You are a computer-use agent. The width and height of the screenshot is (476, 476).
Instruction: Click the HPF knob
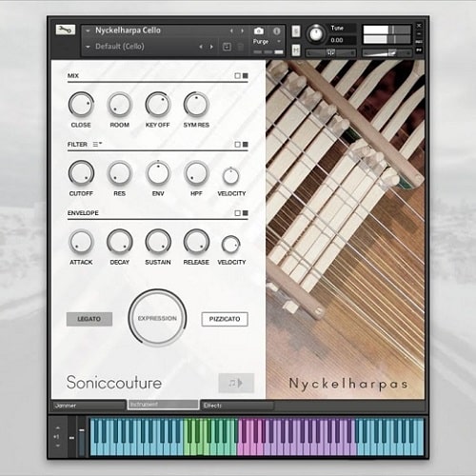pos(196,173)
